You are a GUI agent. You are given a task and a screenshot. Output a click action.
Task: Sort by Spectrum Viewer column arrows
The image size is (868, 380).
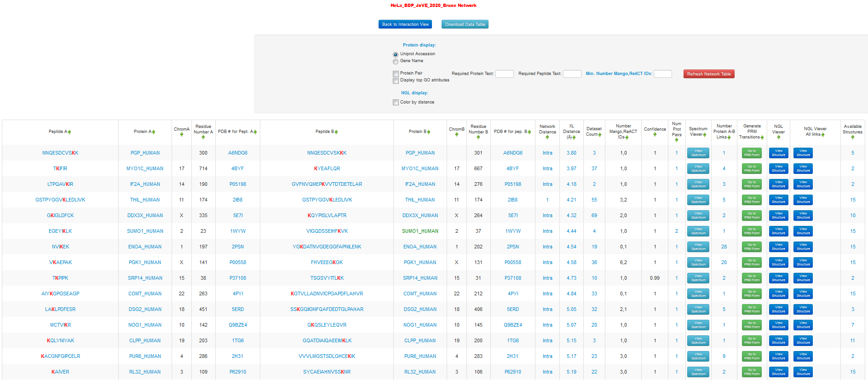click(705, 135)
